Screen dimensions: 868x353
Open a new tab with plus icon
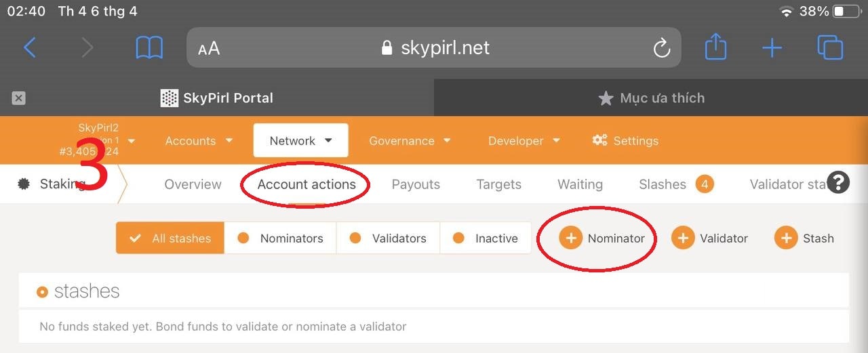pos(772,48)
